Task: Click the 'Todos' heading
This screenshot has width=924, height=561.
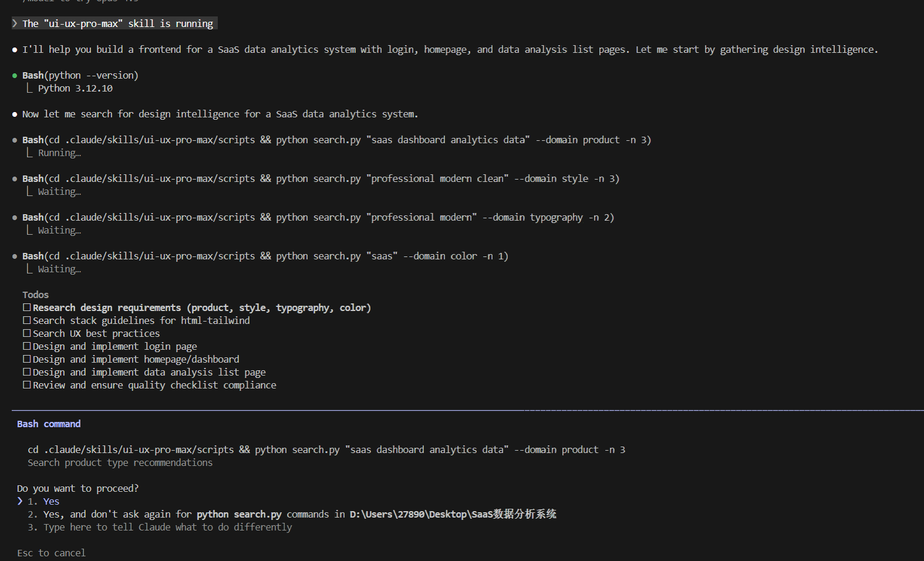Action: click(35, 295)
